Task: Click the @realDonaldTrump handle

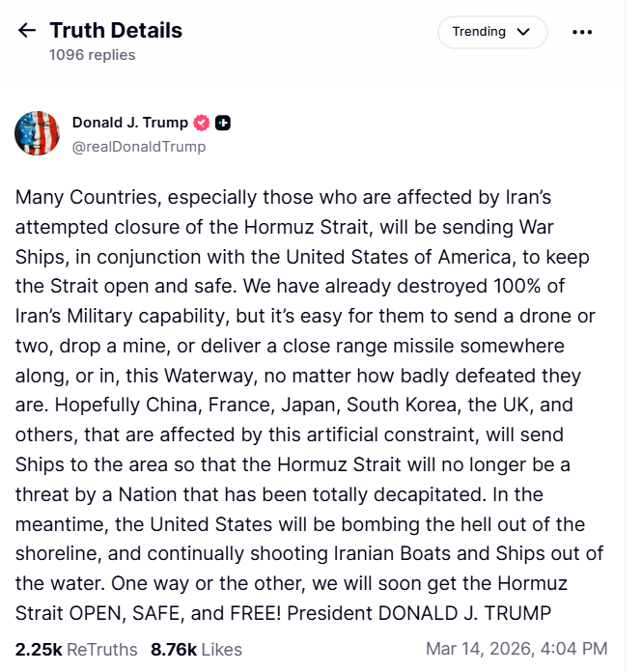Action: (139, 147)
